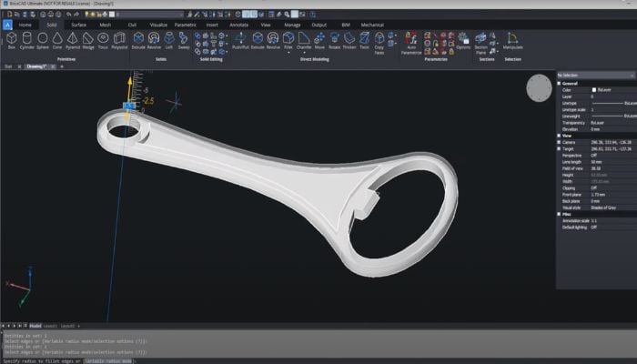Open the Manipulate tool in Selection panel
Screen dimensions: 637x364
[512, 39]
